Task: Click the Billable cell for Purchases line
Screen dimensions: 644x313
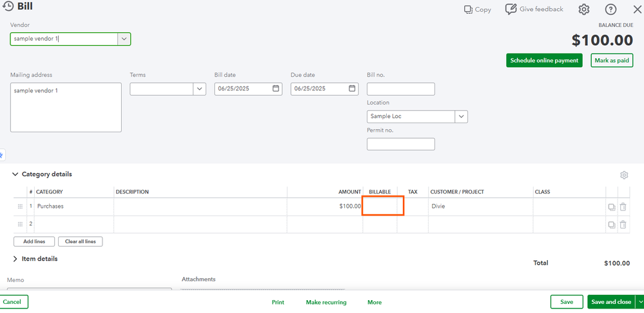Action: [383, 206]
